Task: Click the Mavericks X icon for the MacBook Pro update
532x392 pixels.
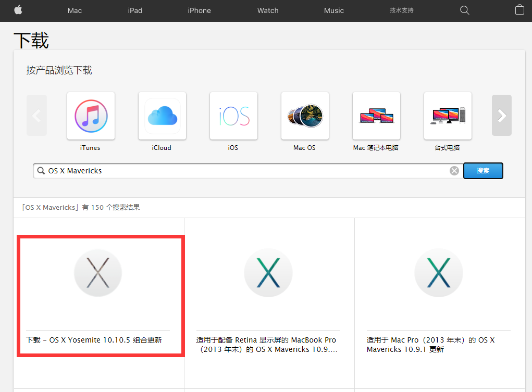Action: [x=268, y=273]
